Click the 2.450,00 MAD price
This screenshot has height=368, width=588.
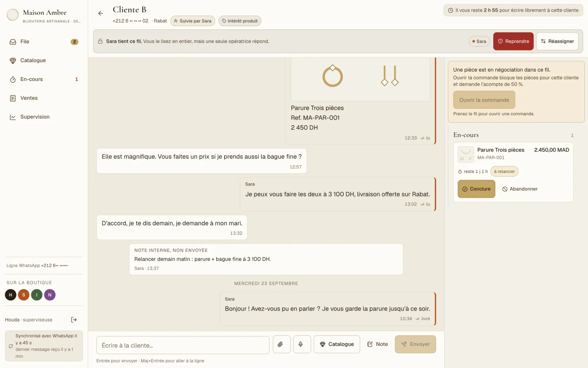point(552,150)
